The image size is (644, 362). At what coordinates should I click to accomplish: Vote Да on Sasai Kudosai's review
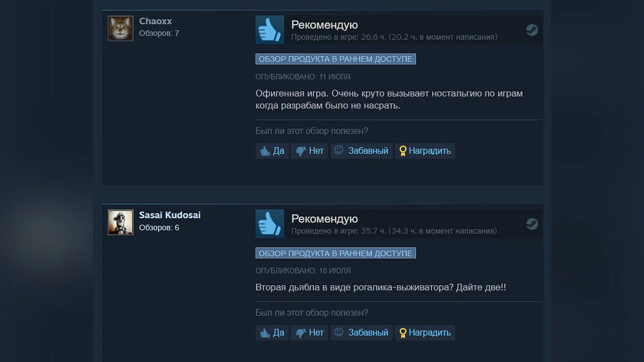[x=272, y=333]
